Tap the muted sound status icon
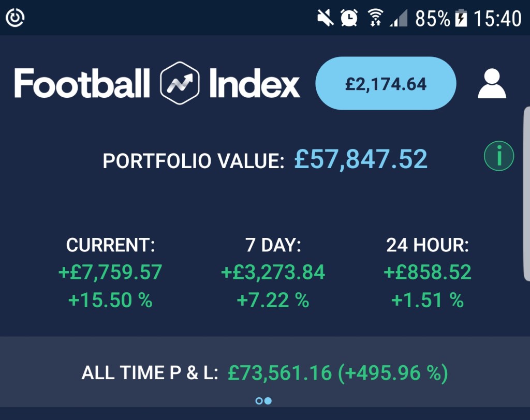The width and height of the screenshot is (530, 420). click(326, 19)
